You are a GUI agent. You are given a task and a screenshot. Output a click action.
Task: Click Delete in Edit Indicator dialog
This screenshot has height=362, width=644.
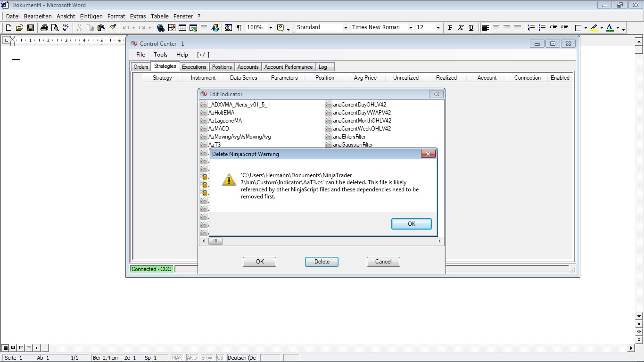[322, 262]
